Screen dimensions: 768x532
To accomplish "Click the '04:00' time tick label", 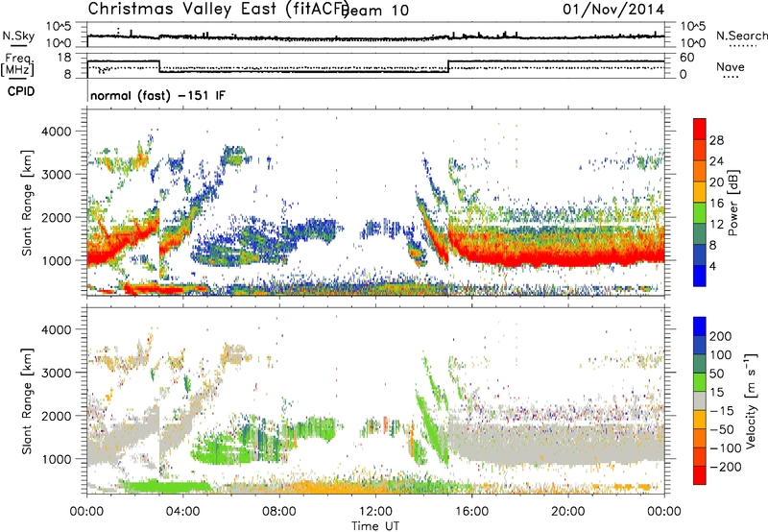I will click(x=182, y=512).
